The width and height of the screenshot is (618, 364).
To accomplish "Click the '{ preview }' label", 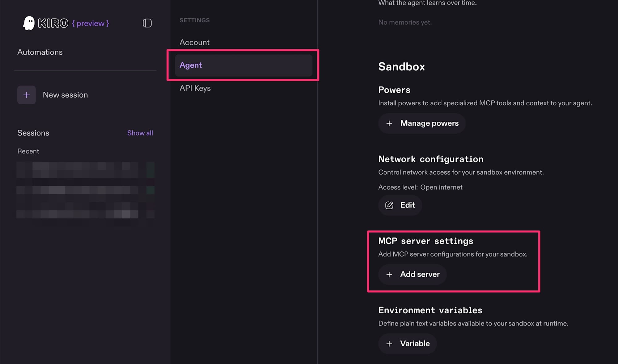I will click(91, 23).
